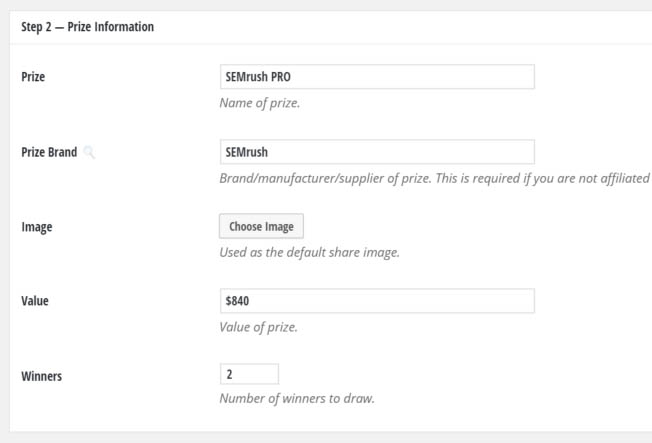Click the magnifier icon beside Prize Brand
This screenshot has height=443, width=652.
90,153
